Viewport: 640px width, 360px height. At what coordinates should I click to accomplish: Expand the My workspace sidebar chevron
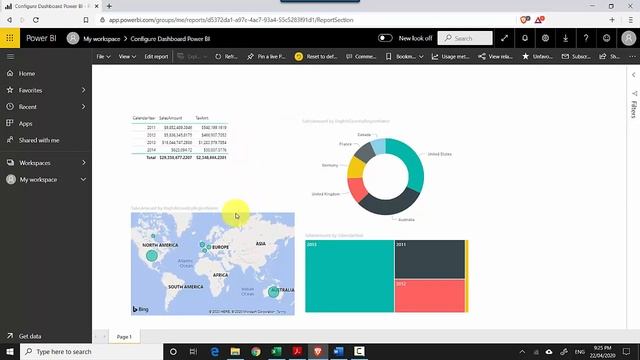(83, 179)
